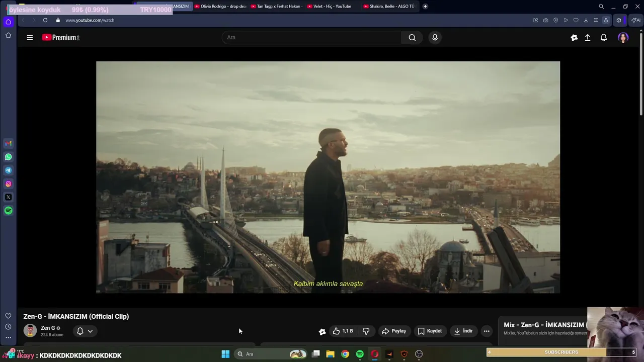
Task: Open a new browser tab
Action: (425, 7)
